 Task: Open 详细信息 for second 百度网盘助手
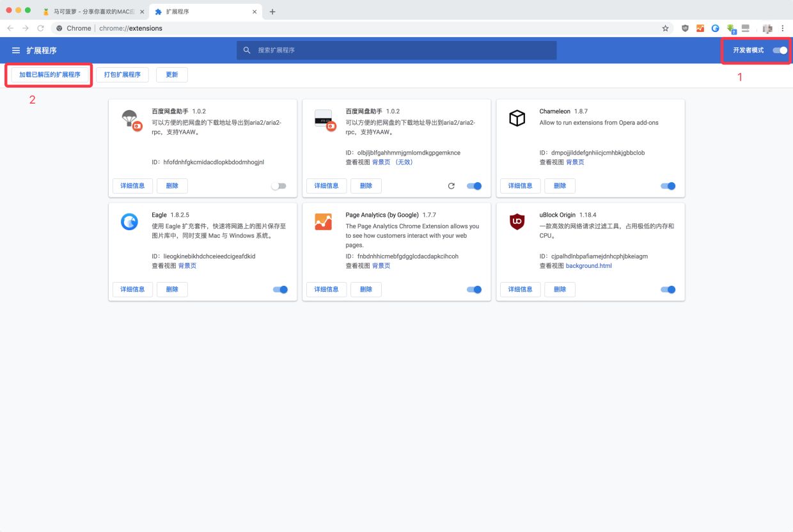click(327, 186)
